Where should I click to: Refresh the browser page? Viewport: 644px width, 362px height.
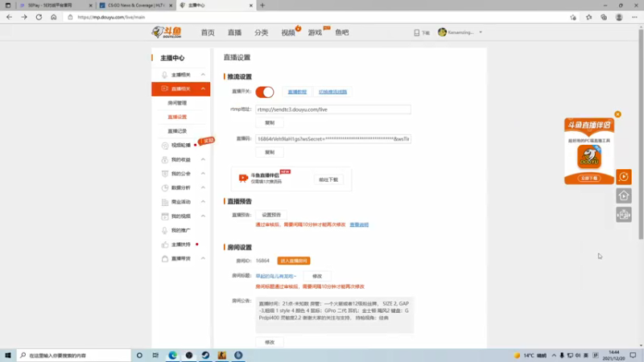click(x=39, y=17)
